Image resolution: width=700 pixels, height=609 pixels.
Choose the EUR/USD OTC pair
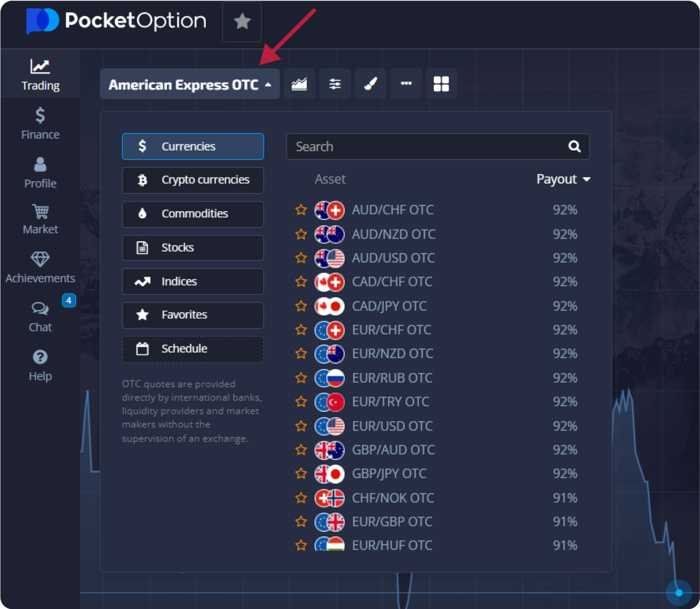[x=438, y=426]
